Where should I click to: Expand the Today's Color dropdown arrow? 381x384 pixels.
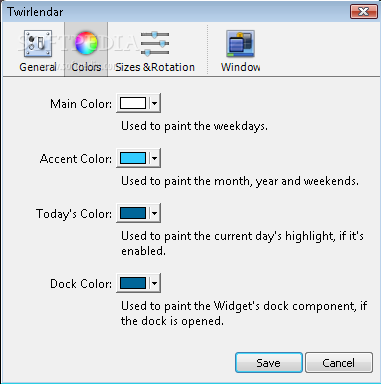(154, 213)
